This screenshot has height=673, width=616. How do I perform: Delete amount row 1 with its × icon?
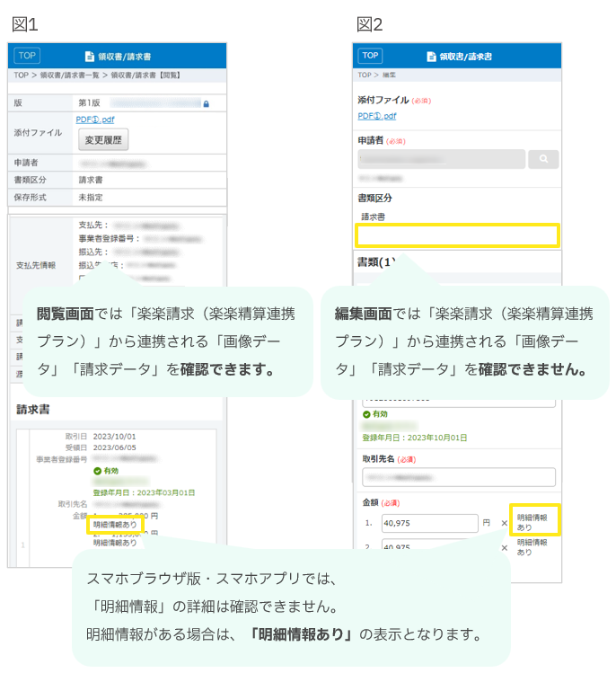(x=505, y=523)
